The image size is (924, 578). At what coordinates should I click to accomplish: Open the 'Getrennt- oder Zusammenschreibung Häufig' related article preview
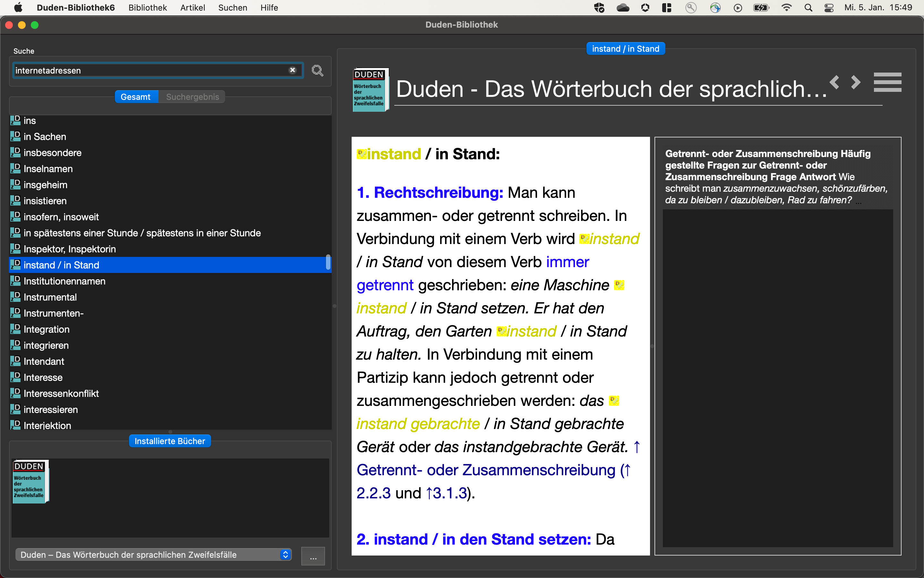[777, 177]
